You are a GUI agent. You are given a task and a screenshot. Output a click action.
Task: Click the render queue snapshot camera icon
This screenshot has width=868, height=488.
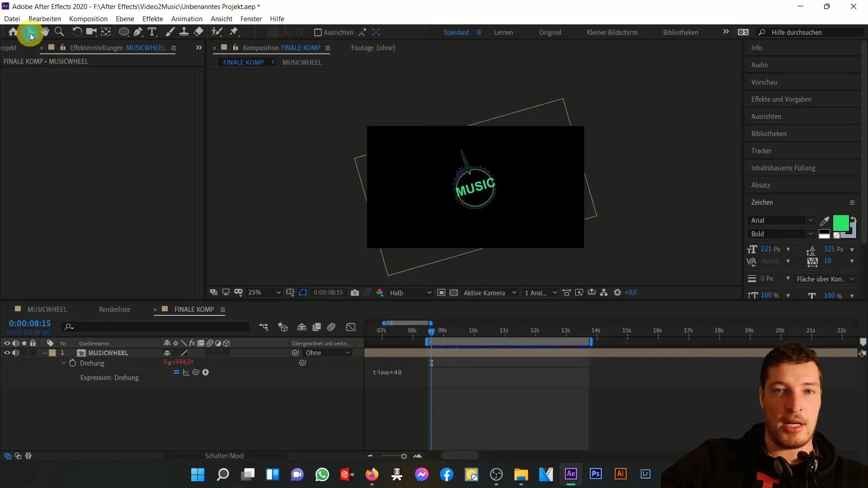pyautogui.click(x=355, y=292)
